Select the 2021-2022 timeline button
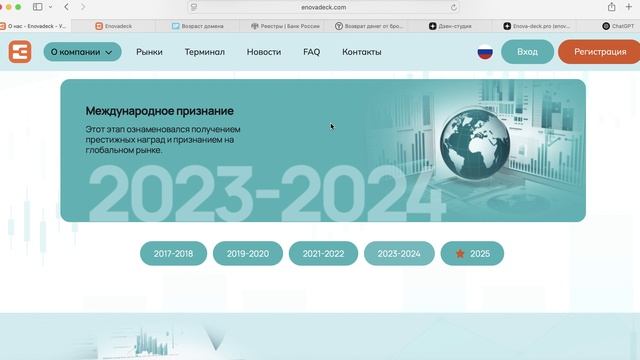The image size is (640, 360). pyautogui.click(x=323, y=253)
